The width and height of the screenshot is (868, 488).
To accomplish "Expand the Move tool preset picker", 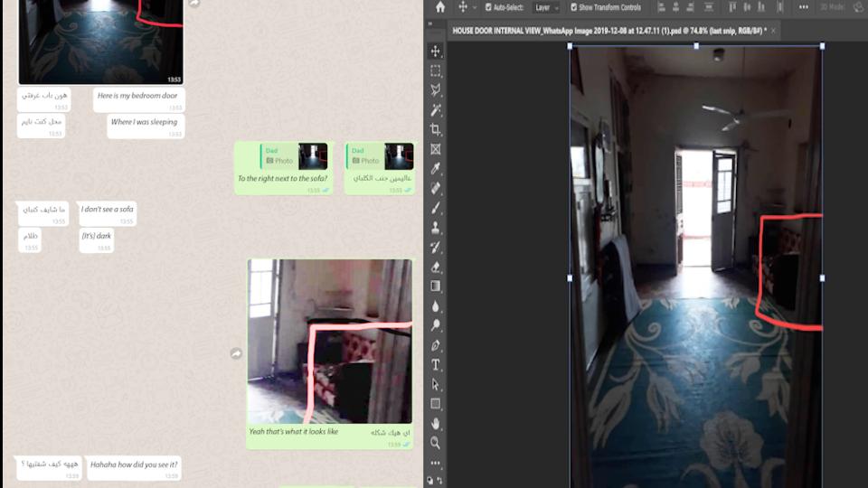I will pyautogui.click(x=474, y=7).
